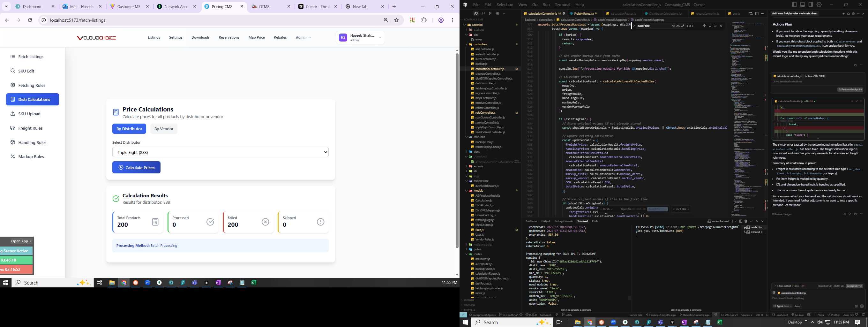
Task: Split the terminal in Cursor's panel
Action: pos(741,221)
